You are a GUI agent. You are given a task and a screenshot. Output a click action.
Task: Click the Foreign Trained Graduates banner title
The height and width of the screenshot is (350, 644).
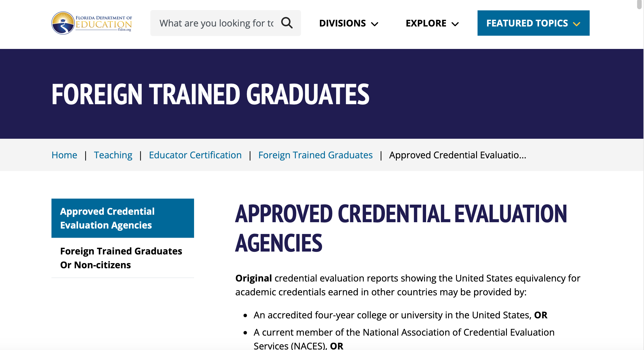(210, 94)
